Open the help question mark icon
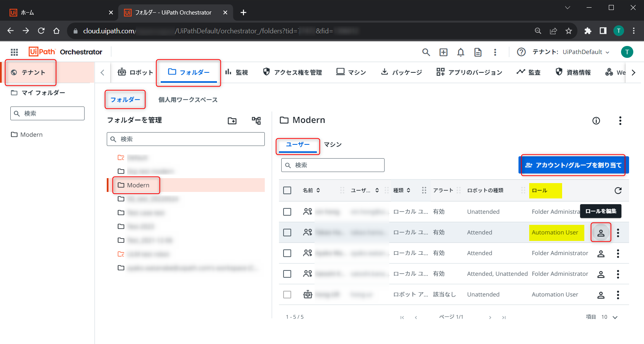Screen dimensions: 644x344 click(x=521, y=52)
